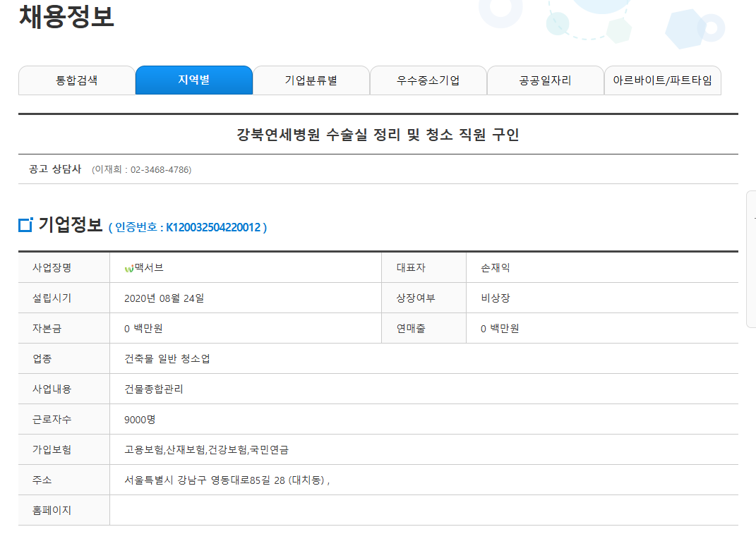Open the 아르바이트/파트타임 tab

tap(662, 80)
